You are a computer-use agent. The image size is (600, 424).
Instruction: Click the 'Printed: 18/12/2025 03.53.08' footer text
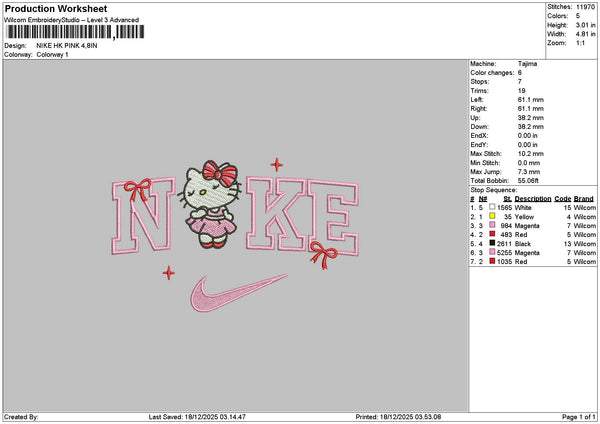pyautogui.click(x=398, y=417)
